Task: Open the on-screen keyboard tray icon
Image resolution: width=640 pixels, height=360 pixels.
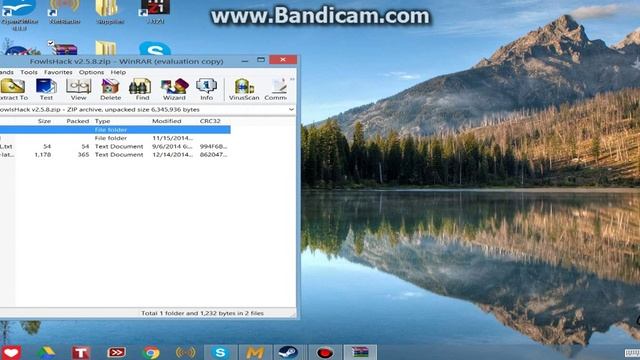Action: click(632, 353)
